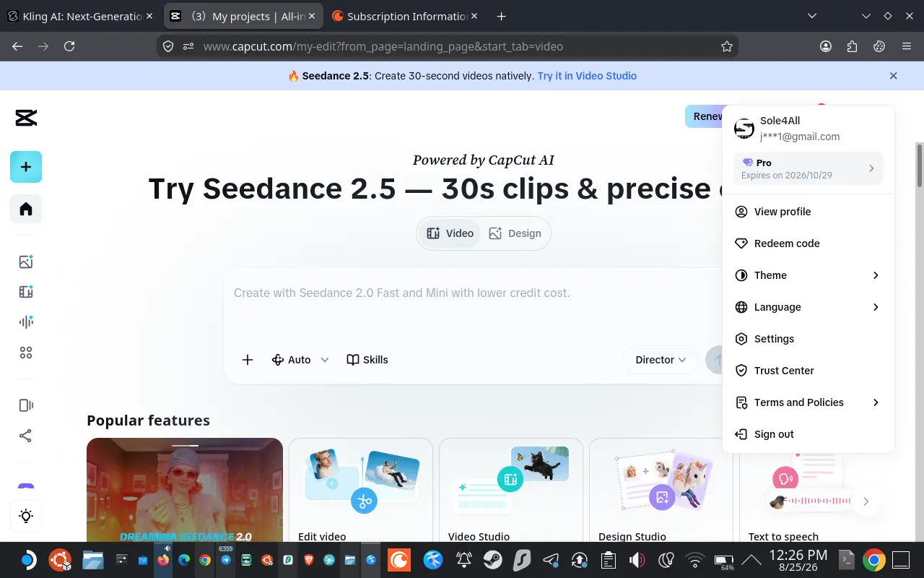Open Skills in the prompt toolbar
Screen dimensions: 924x578
coord(367,360)
